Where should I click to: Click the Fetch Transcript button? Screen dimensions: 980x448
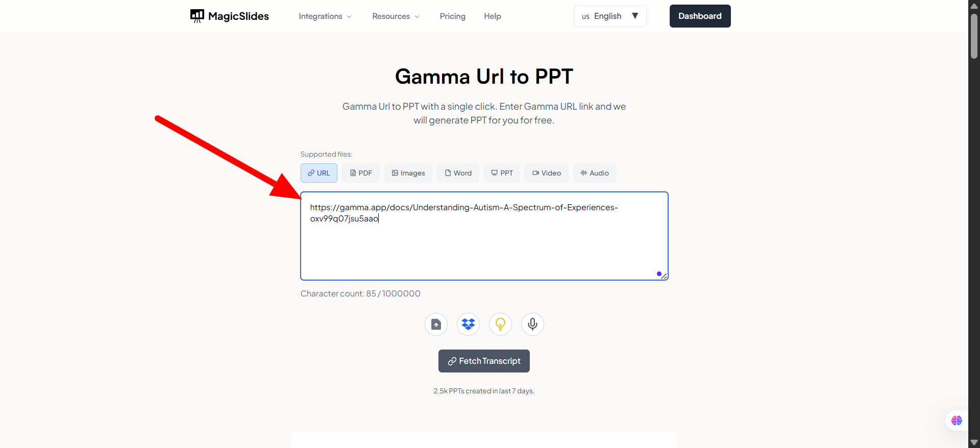(484, 361)
